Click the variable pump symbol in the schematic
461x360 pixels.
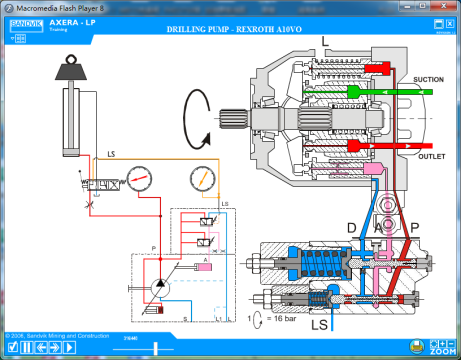coord(160,289)
